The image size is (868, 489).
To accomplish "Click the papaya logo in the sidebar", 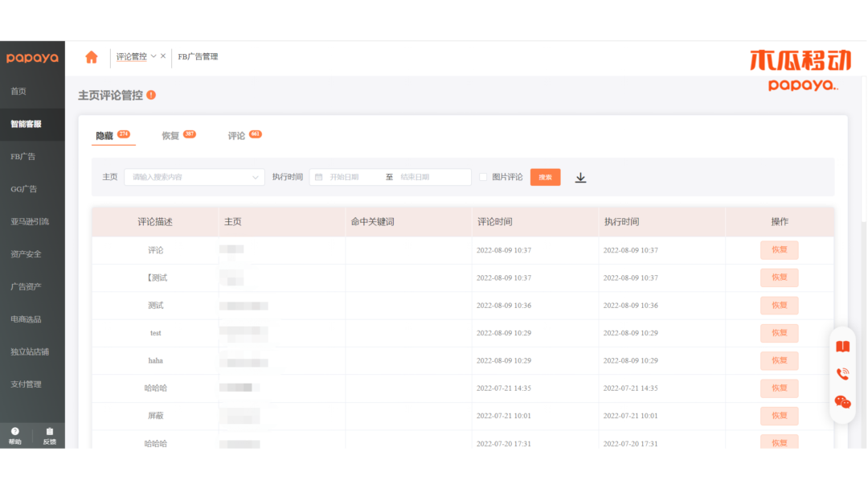I will click(32, 58).
